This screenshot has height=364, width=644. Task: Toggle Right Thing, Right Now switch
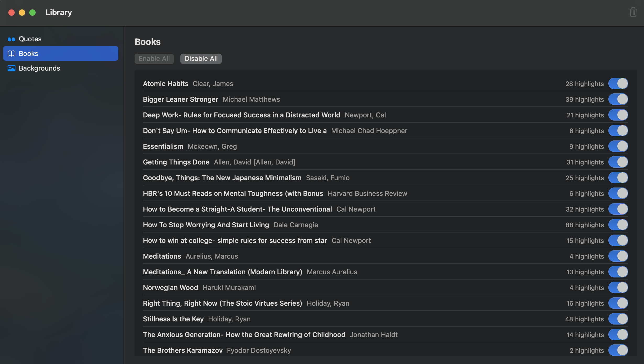(618, 303)
